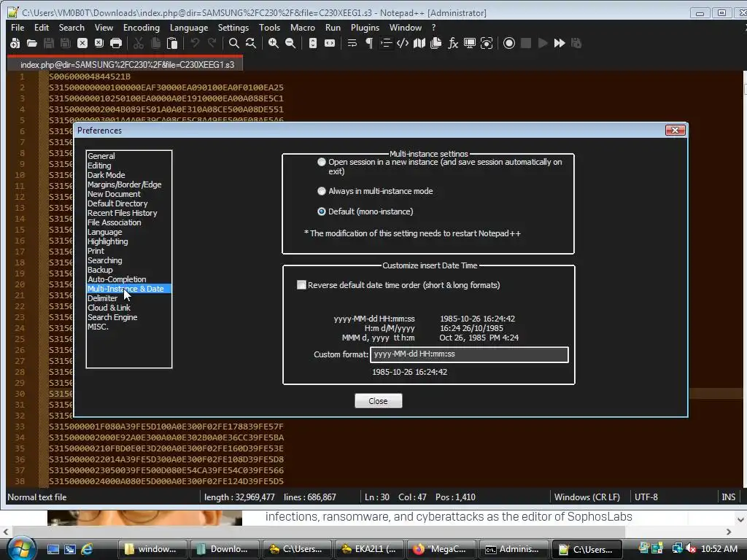747x560 pixels.
Task: Toggle the indent guide icon
Action: tap(386, 43)
